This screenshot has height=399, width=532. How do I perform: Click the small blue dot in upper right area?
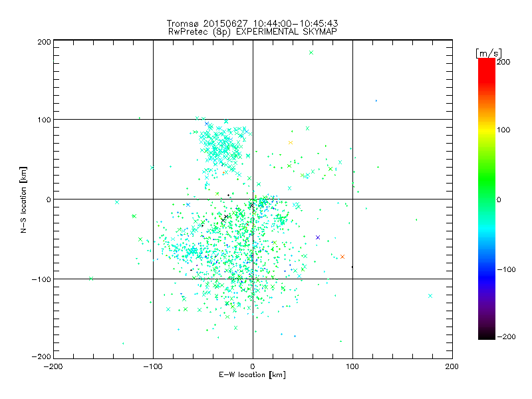[x=376, y=101]
